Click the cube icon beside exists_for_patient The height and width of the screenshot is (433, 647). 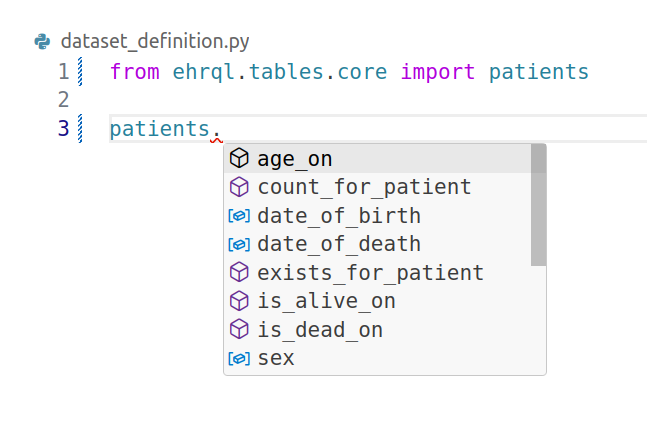pyautogui.click(x=239, y=272)
